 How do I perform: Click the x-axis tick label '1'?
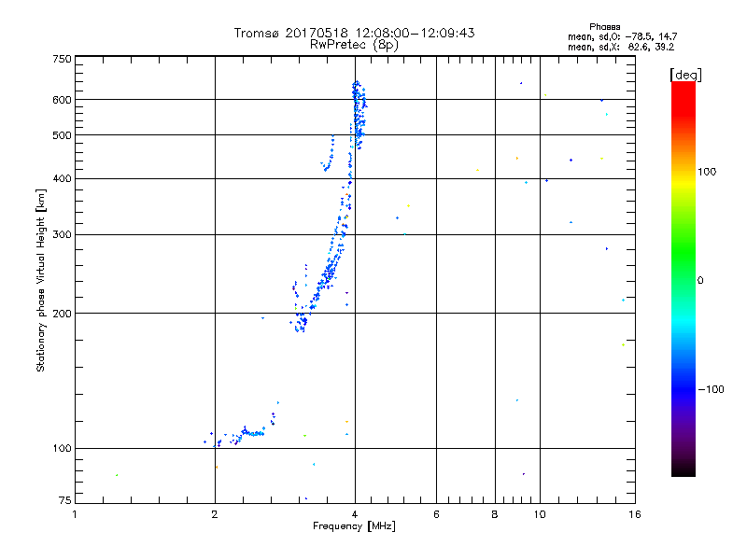tap(75, 514)
